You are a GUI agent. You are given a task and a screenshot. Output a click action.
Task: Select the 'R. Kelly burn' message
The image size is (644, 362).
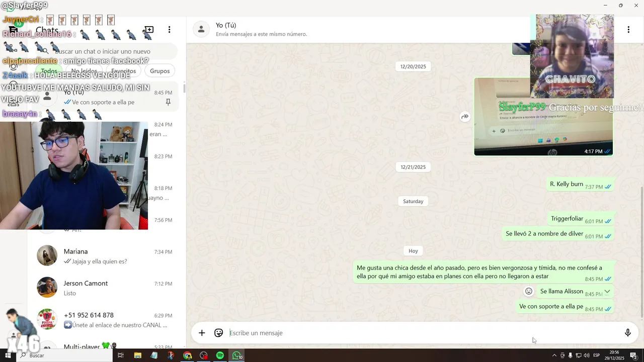click(x=580, y=185)
